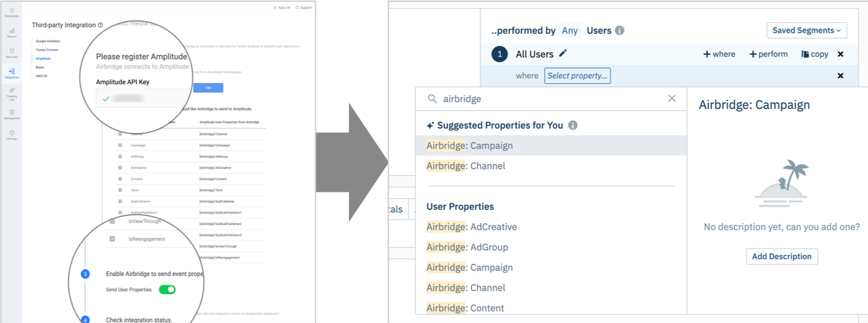Choose Airbridge: AdCreative under User Properties
Viewport: 868px width, 323px height.
coord(472,227)
